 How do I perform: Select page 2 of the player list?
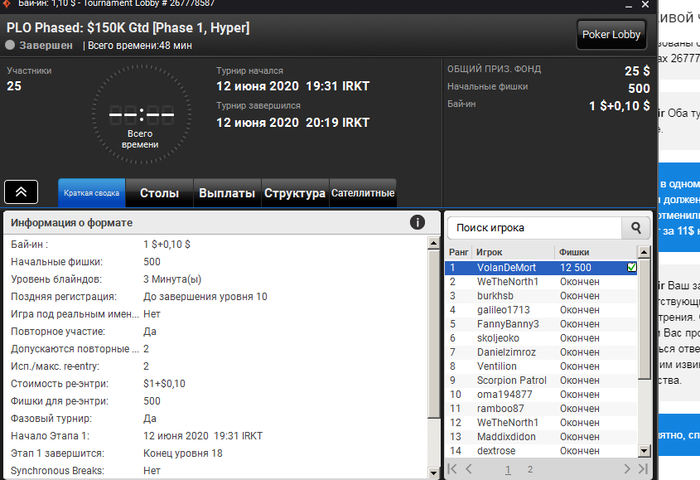pyautogui.click(x=530, y=469)
